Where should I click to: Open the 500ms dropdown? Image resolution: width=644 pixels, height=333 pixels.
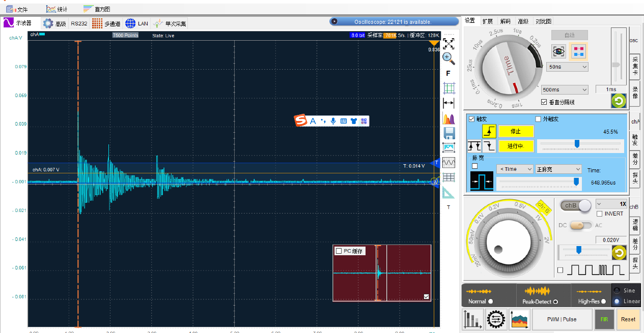(565, 89)
